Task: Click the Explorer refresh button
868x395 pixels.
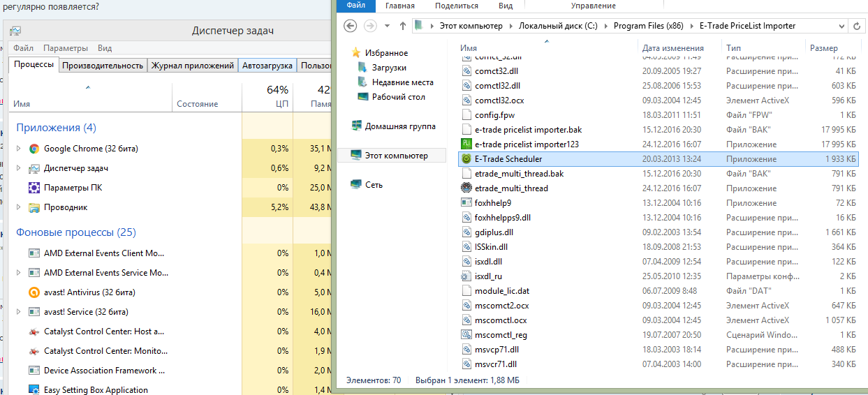Action: tap(858, 26)
